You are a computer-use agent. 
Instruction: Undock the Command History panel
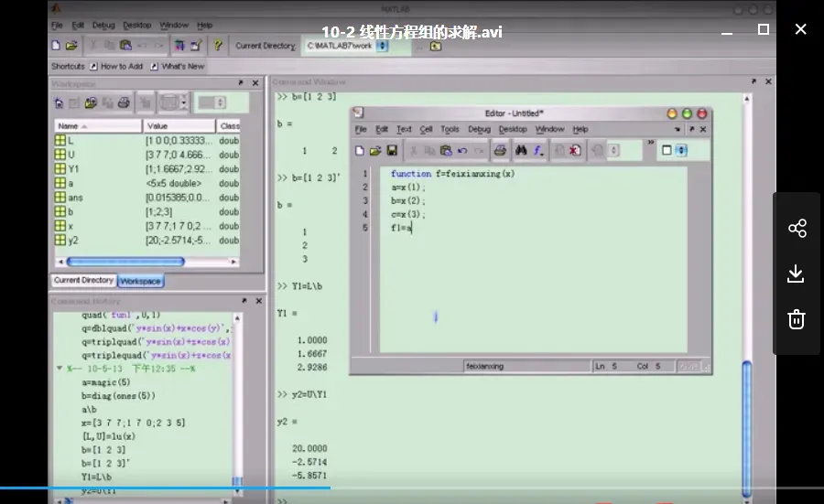tap(244, 301)
